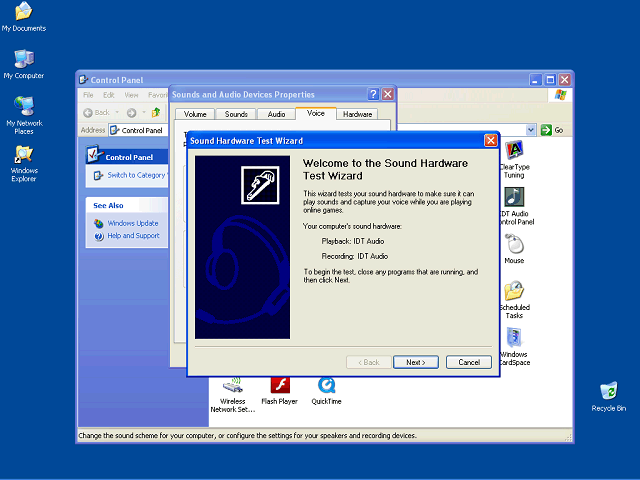Open Scheduled Tasks icon

pos(514,300)
